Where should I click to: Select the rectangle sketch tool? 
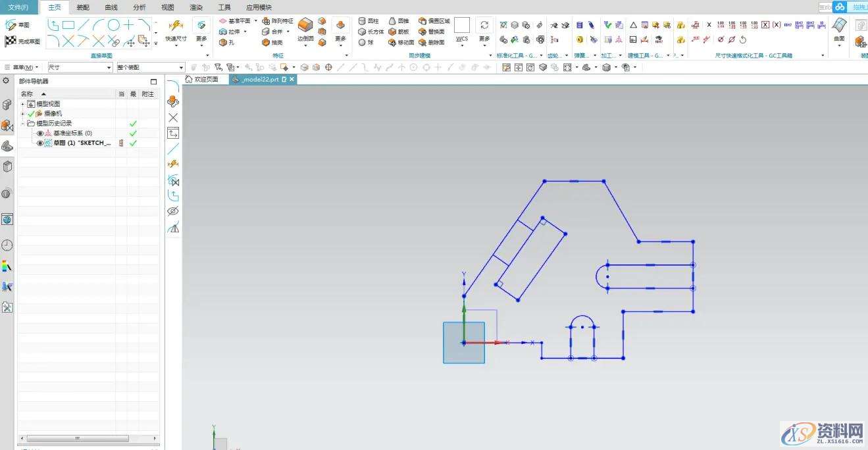coord(68,25)
